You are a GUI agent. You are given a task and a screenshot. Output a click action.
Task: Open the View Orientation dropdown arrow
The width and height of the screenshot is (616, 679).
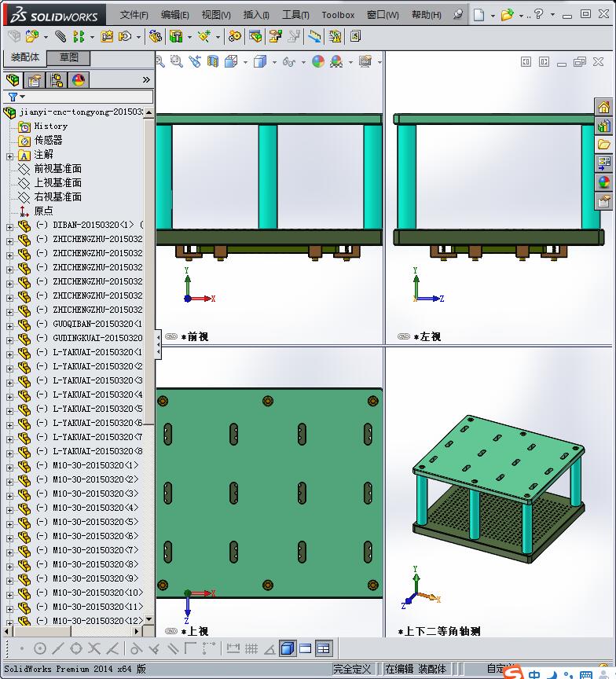coord(245,62)
